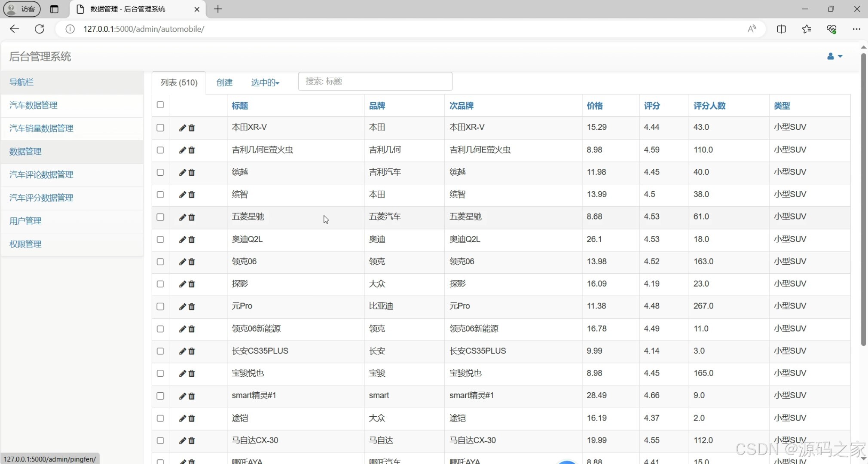Screen dimensions: 868x464
Task: Open the 选中的 dropdown menu
Action: point(265,82)
